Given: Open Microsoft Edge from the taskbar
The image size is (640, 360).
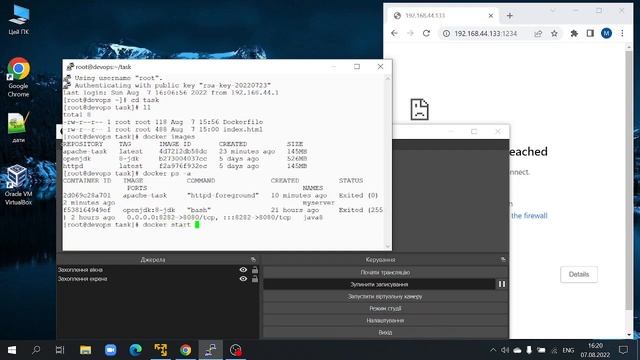Looking at the screenshot, I should coord(136,350).
